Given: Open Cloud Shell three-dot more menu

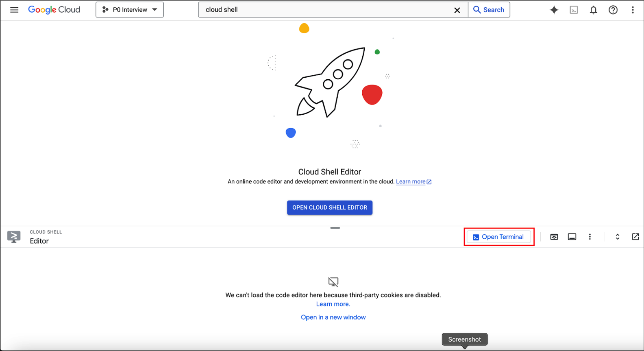Looking at the screenshot, I should click(590, 237).
